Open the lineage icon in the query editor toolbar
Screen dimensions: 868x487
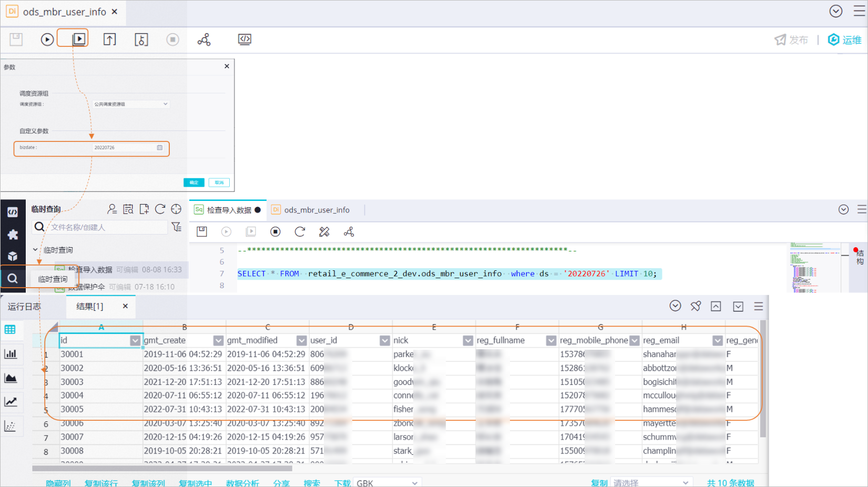pyautogui.click(x=349, y=231)
